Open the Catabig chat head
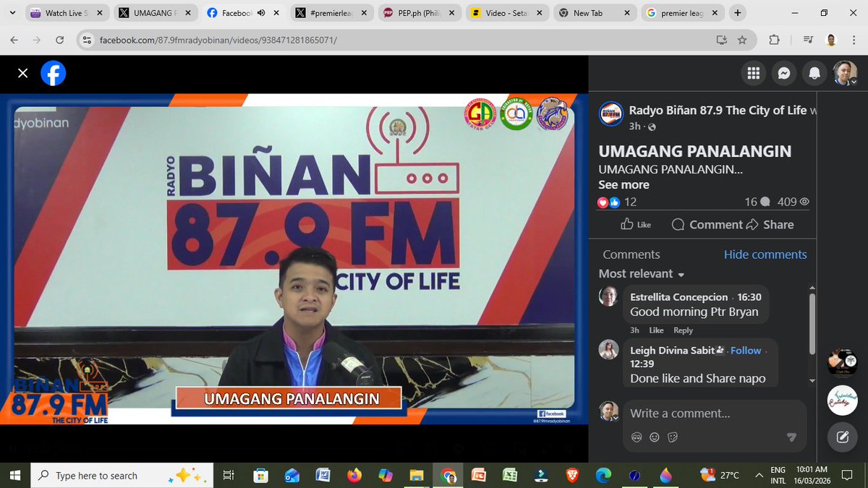The width and height of the screenshot is (868, 488). point(842,400)
